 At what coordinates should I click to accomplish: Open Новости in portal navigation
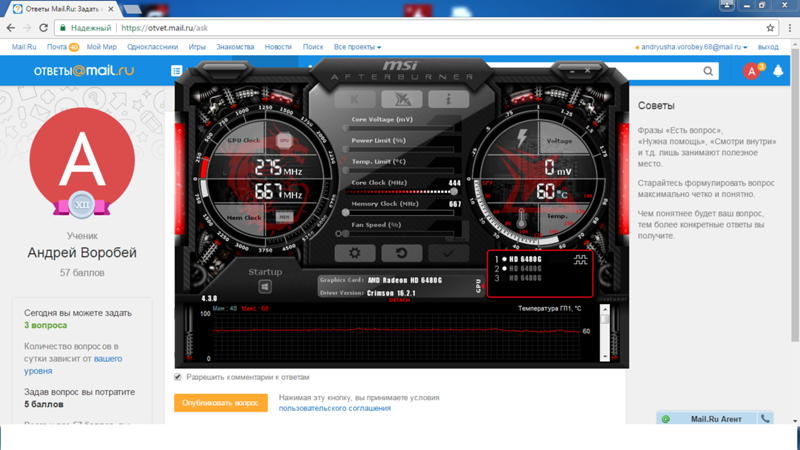coord(278,47)
